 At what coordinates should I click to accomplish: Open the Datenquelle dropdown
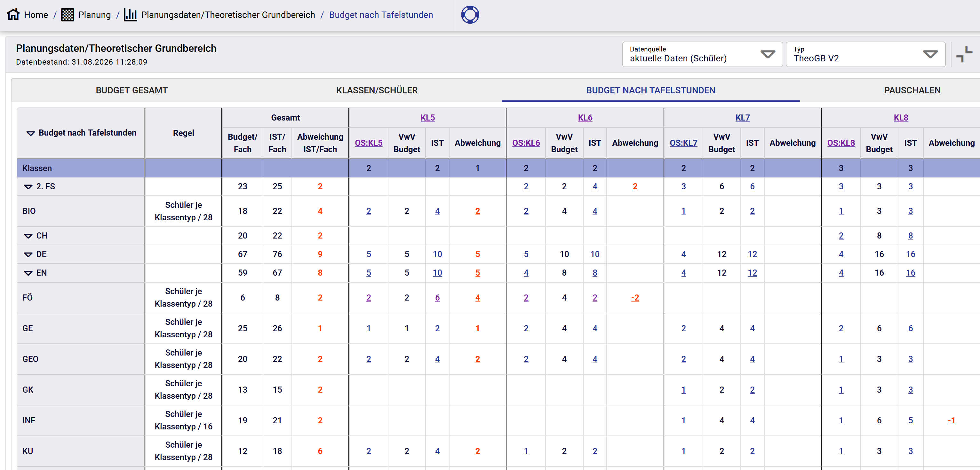702,54
